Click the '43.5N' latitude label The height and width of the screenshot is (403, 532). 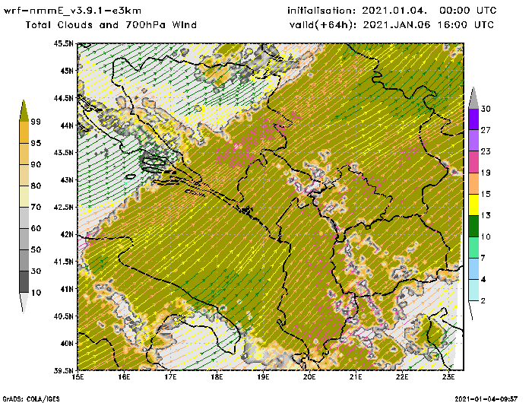click(63, 152)
